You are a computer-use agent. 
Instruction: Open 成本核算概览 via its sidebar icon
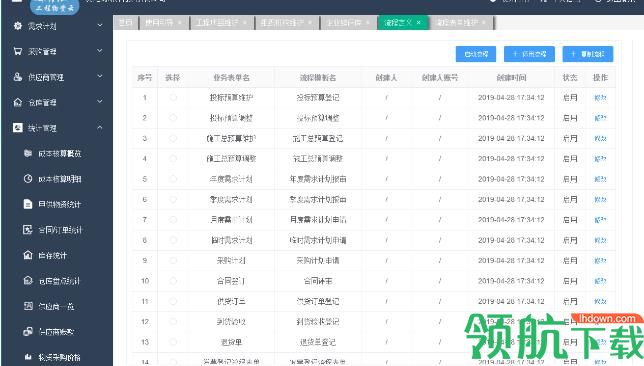tap(28, 153)
